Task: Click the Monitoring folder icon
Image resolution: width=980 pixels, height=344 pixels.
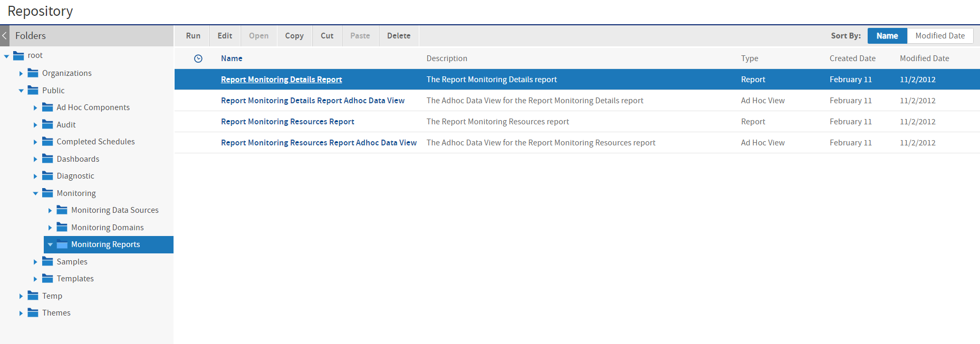Action: [47, 193]
